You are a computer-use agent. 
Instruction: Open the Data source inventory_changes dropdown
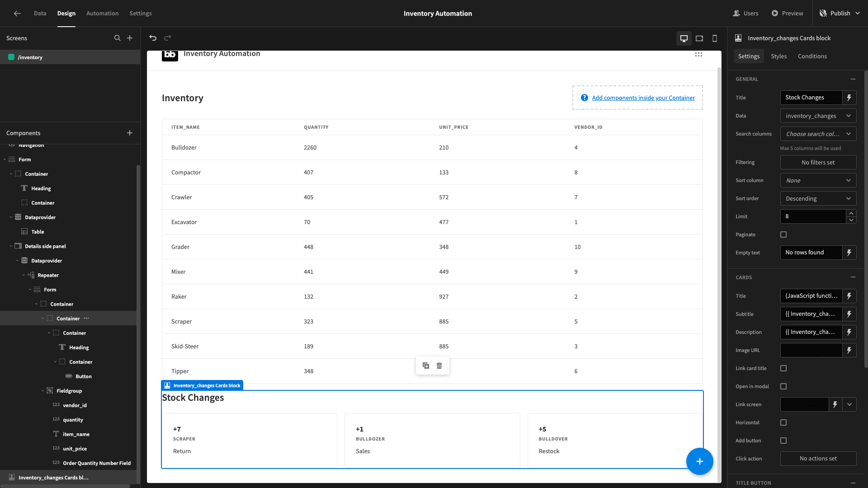[x=818, y=116]
